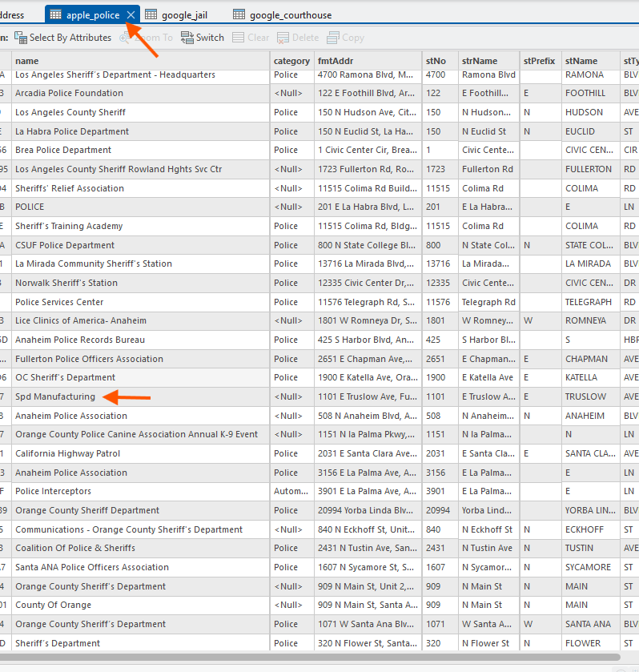
Task: Select the category column header
Action: point(291,61)
